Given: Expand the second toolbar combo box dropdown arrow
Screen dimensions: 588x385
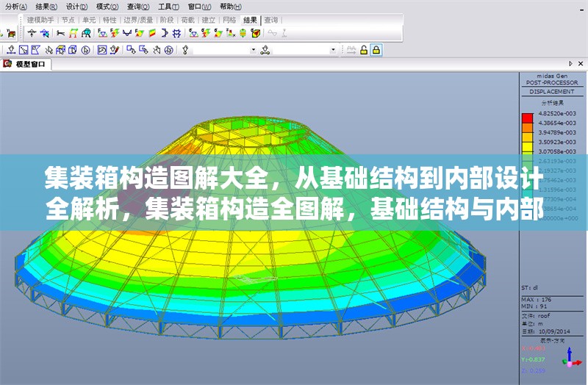Looking at the screenshot, I should click(x=333, y=50).
